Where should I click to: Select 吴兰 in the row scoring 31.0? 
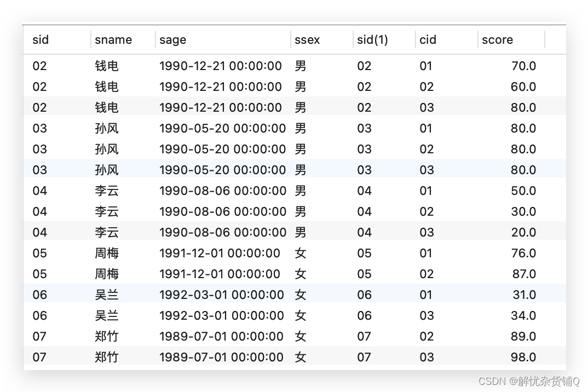pyautogui.click(x=107, y=295)
